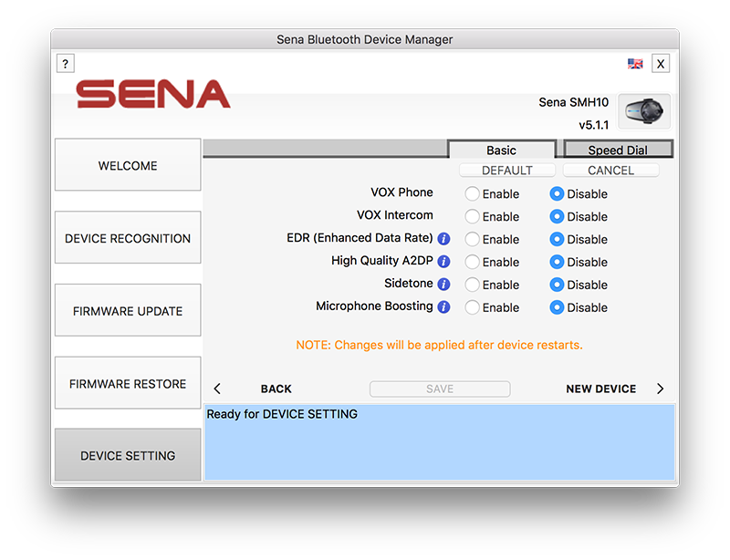Image resolution: width=730 pixels, height=560 pixels.
Task: Show info for Microphone Boosting
Action: pyautogui.click(x=444, y=306)
